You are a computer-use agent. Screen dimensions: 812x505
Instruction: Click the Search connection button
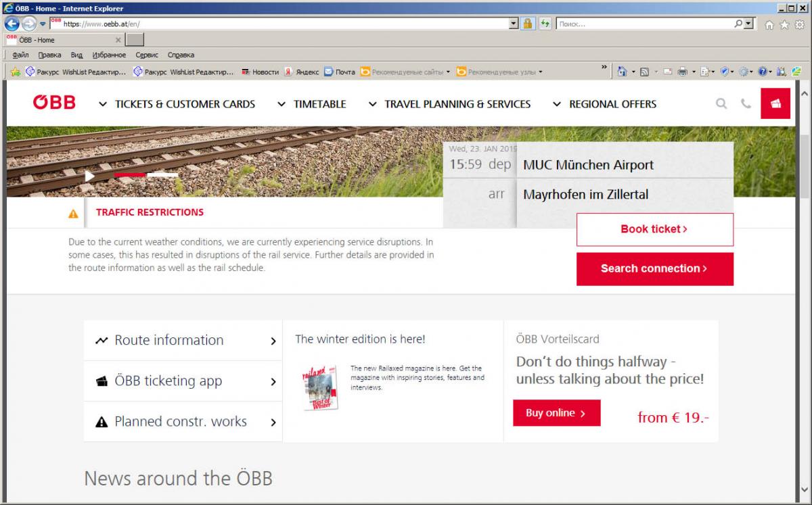coord(655,269)
